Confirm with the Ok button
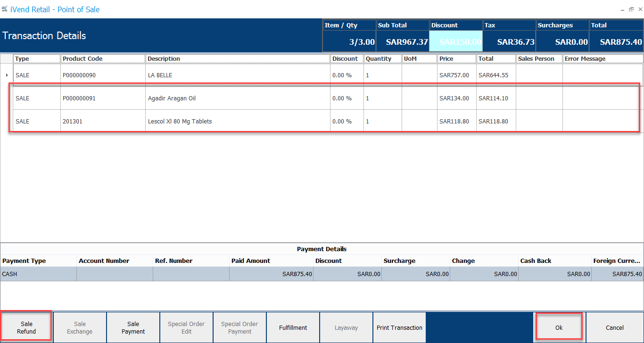644x343 pixels. [559, 327]
